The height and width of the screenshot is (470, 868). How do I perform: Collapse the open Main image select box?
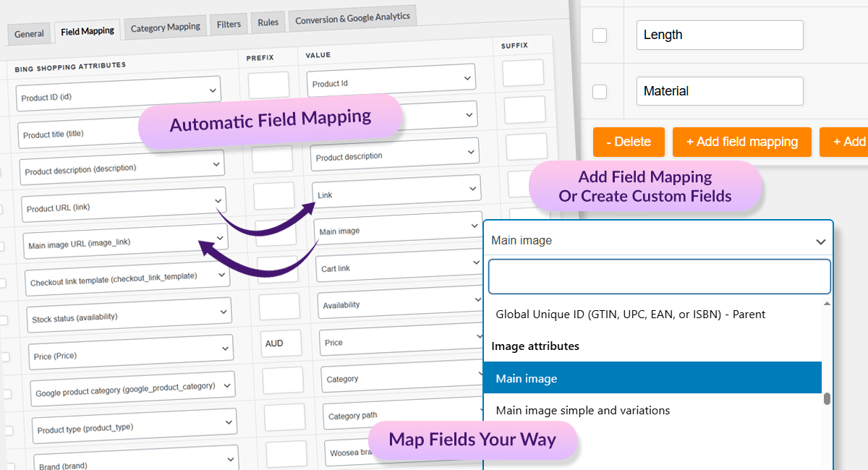pyautogui.click(x=658, y=241)
